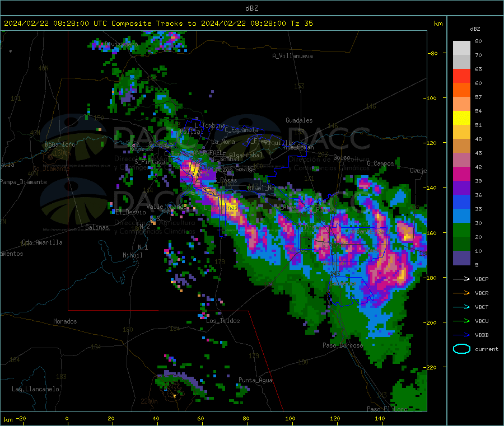
Task: Click the cyan VBCT arrow icon
Action: pyautogui.click(x=461, y=307)
